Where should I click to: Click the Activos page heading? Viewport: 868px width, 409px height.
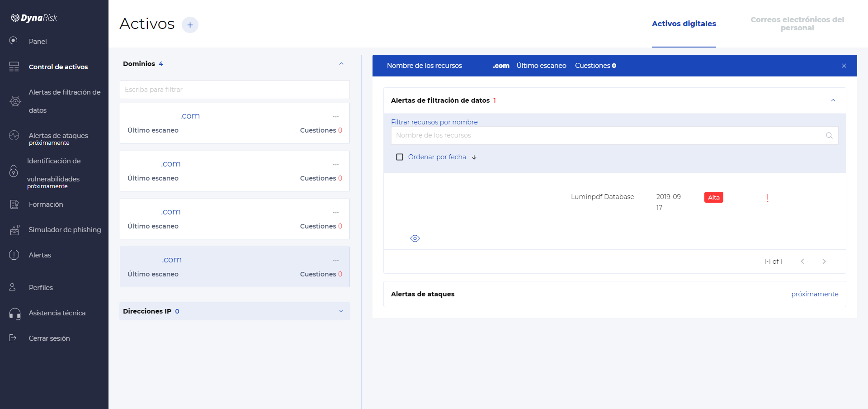(x=147, y=24)
